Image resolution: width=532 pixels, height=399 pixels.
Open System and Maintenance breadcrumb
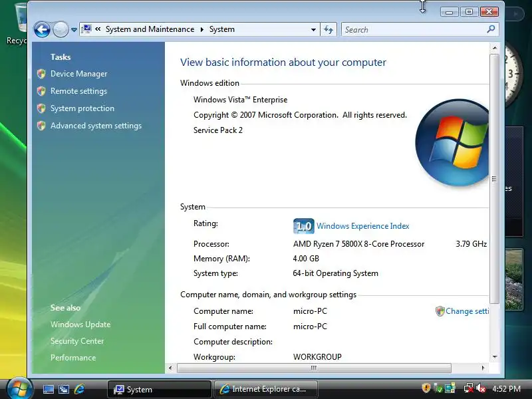150,29
